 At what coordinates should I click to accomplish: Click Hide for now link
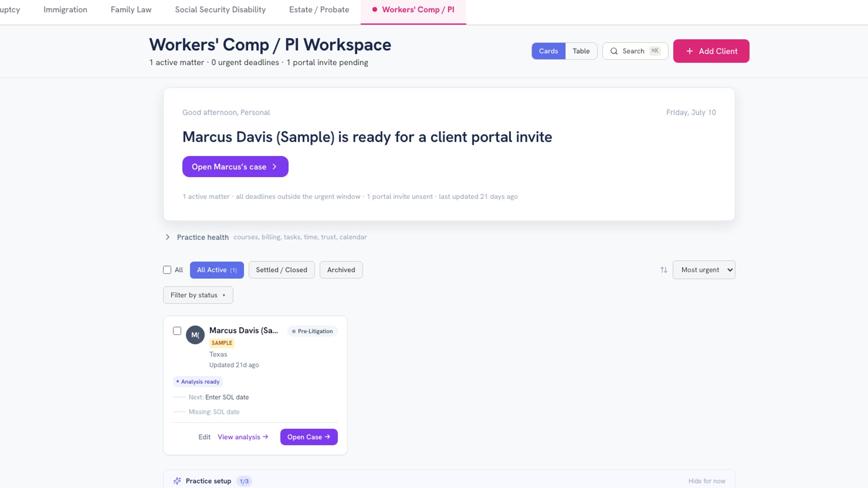[707, 481]
